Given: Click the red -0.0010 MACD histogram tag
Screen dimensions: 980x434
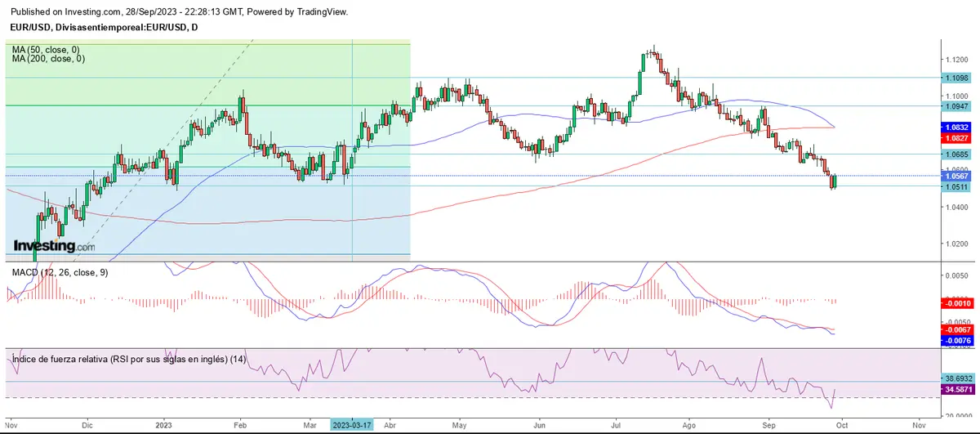Looking at the screenshot, I should 955,302.
